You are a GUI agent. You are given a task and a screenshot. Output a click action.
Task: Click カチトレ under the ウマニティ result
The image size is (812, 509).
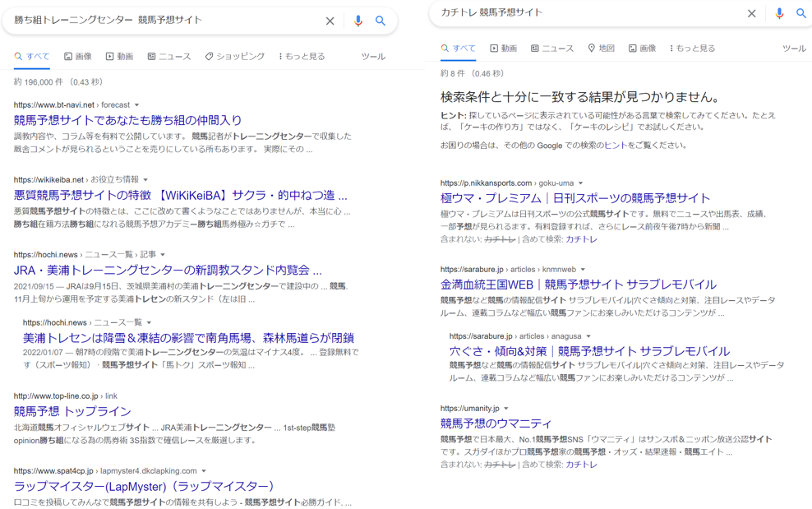click(581, 465)
